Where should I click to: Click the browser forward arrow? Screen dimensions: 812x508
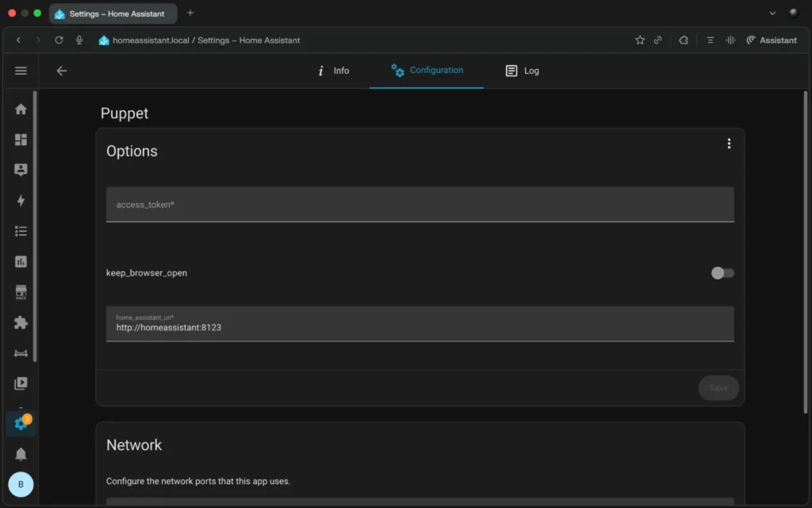(x=38, y=40)
